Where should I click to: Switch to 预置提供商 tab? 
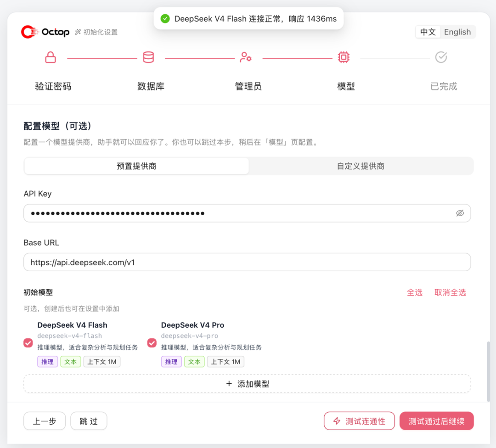137,166
